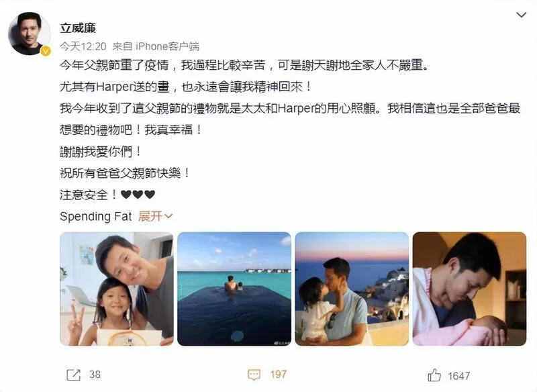Click the 今天12:20 timestamp
Image resolution: width=537 pixels, height=392 pixels.
point(83,46)
